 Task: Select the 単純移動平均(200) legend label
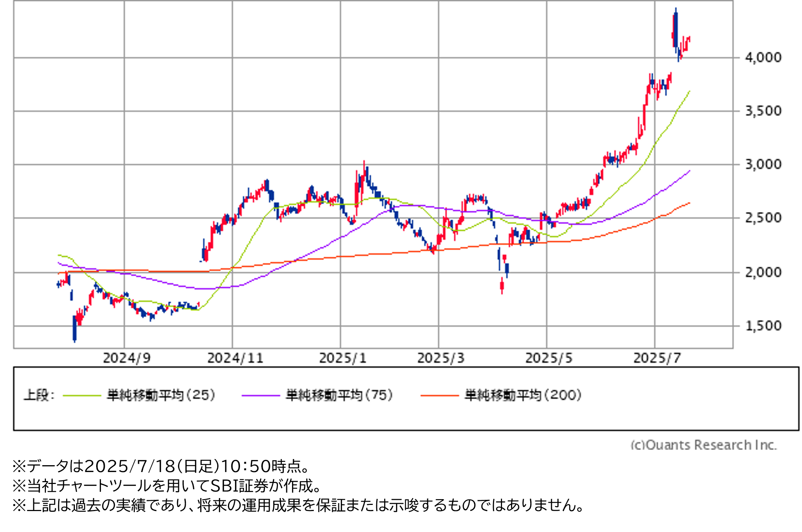pos(523,395)
